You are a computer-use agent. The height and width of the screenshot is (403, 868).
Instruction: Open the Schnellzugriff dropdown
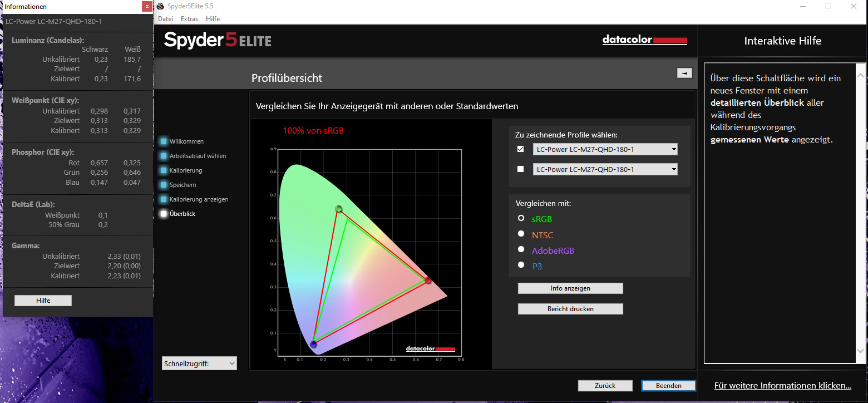200,363
